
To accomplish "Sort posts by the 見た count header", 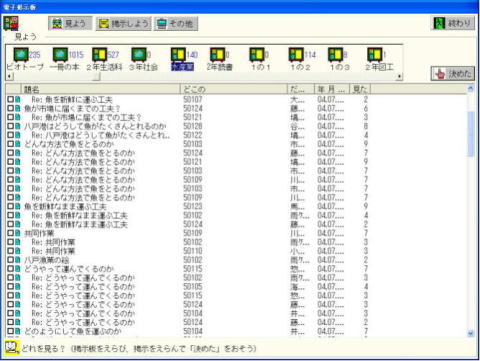I will [x=360, y=89].
